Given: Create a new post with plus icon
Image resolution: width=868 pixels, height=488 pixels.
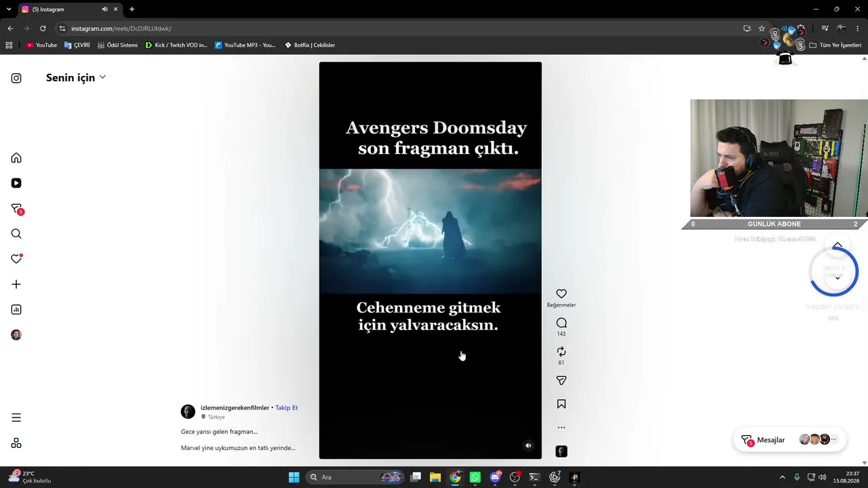Looking at the screenshot, I should click(16, 285).
